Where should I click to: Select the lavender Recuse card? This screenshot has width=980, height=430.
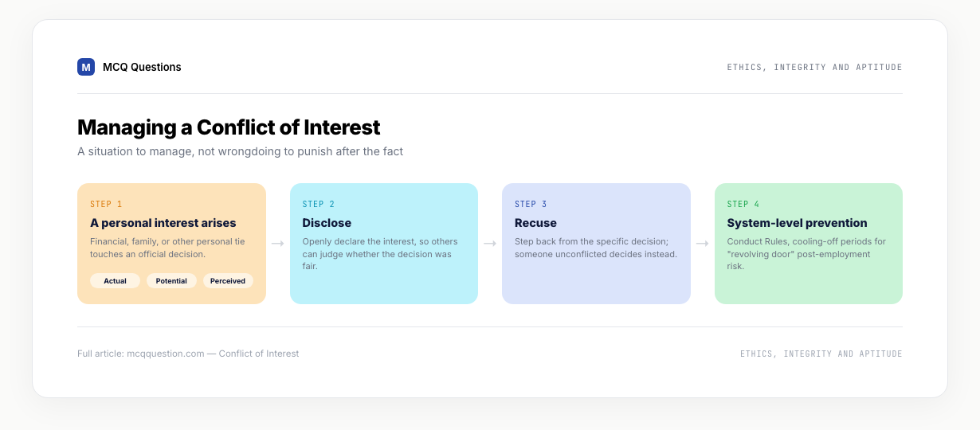point(596,244)
